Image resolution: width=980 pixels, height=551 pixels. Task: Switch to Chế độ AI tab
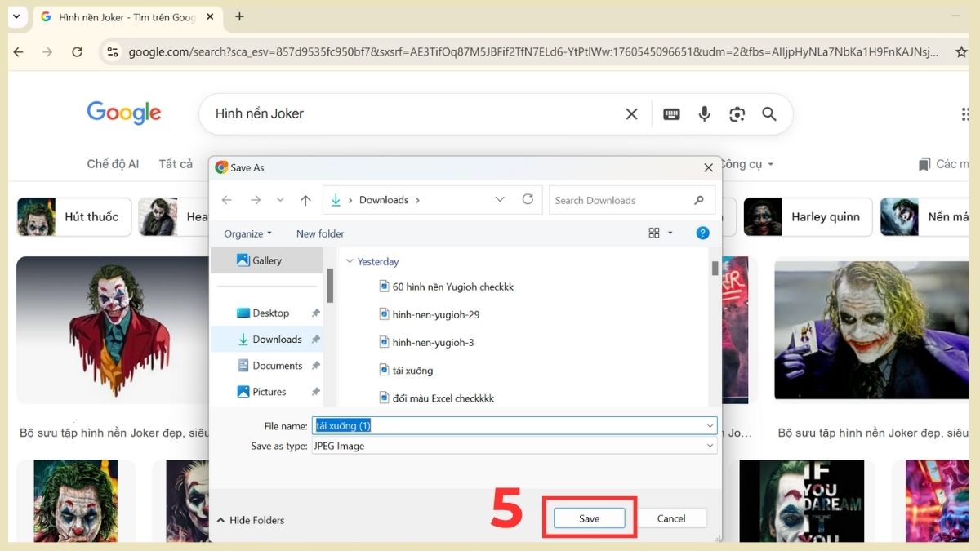point(113,164)
